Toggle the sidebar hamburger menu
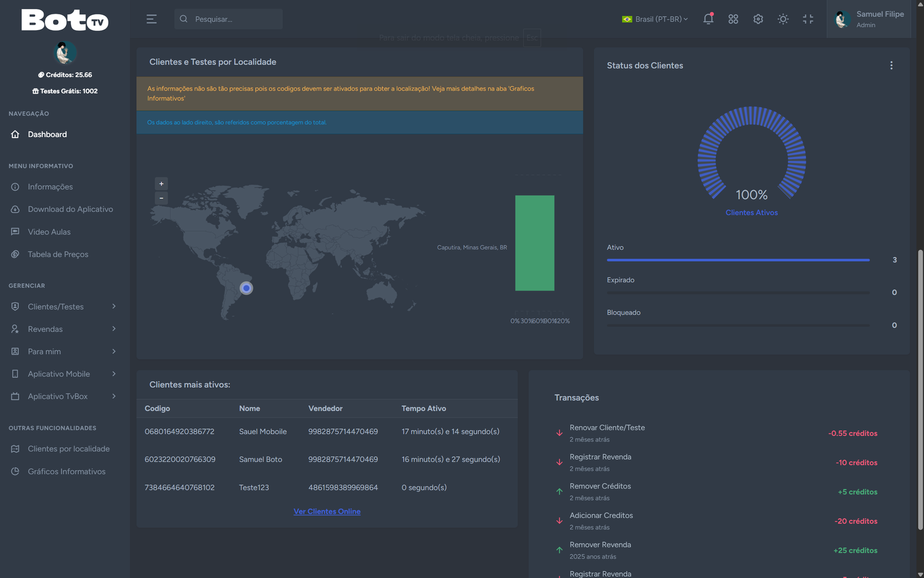Image resolution: width=924 pixels, height=578 pixels. pyautogui.click(x=151, y=19)
